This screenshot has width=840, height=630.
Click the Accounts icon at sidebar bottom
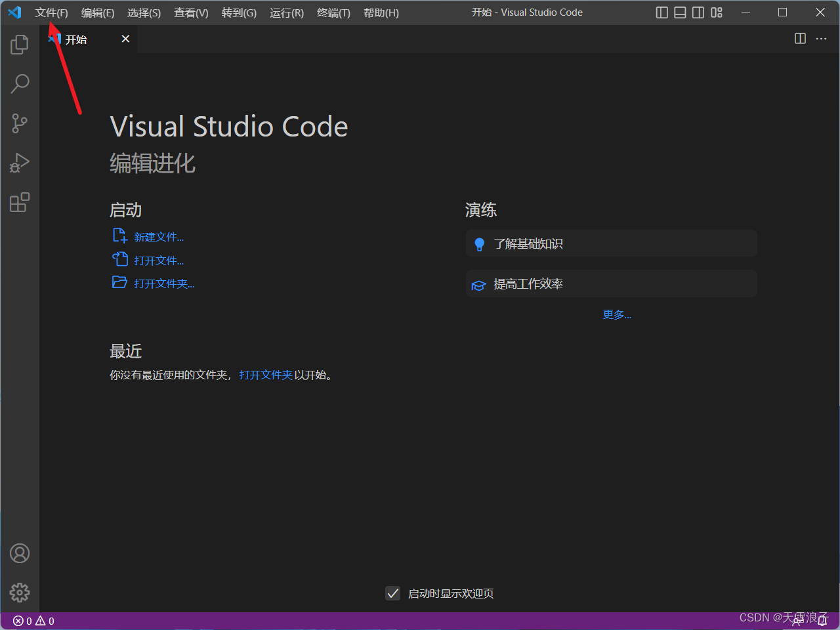[x=20, y=553]
